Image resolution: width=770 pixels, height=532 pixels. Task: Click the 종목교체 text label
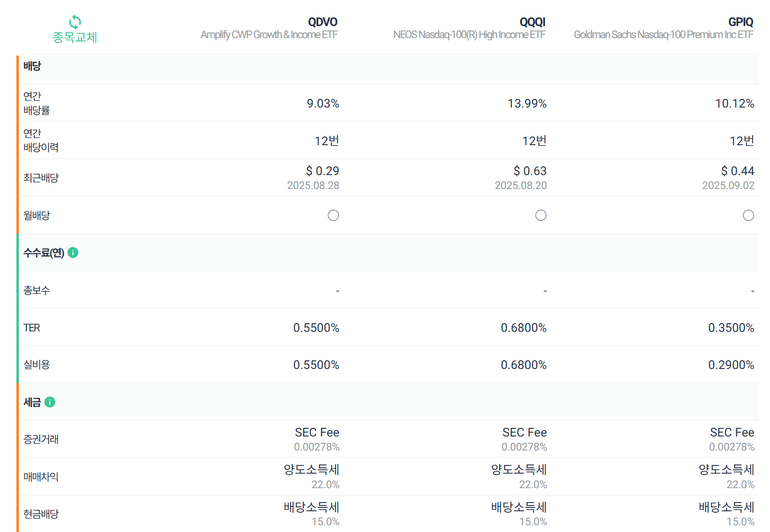tap(75, 37)
